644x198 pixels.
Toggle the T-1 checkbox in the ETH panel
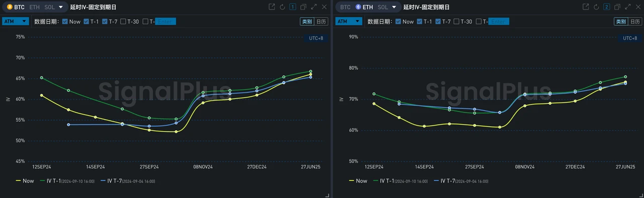pos(420,22)
